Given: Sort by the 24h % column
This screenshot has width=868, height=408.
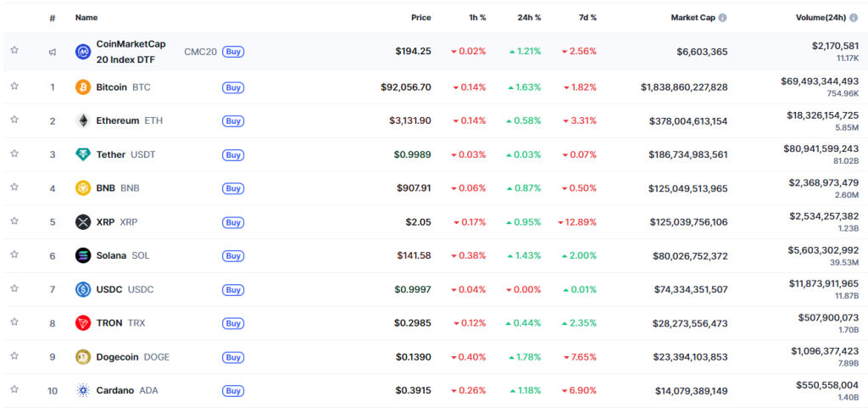Looking at the screenshot, I should click(x=529, y=18).
